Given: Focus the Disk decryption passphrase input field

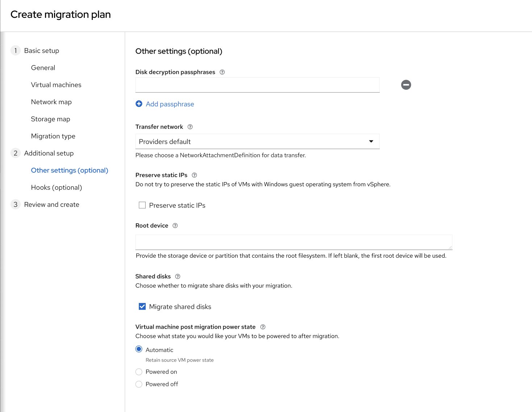Looking at the screenshot, I should [257, 85].
